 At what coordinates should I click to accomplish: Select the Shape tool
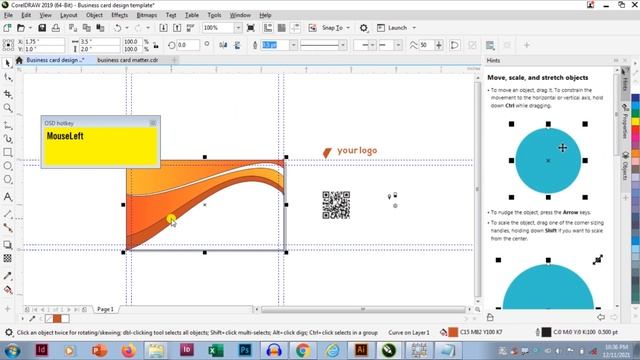(x=7, y=78)
